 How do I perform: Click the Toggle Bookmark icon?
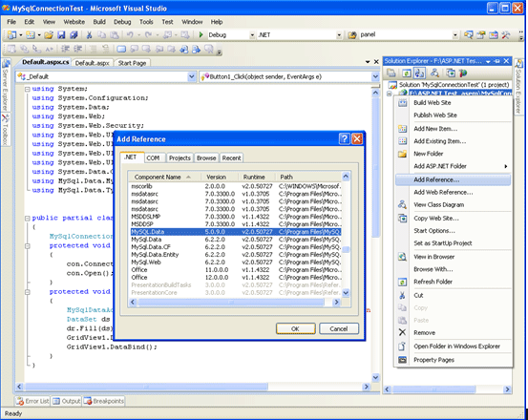click(x=121, y=49)
